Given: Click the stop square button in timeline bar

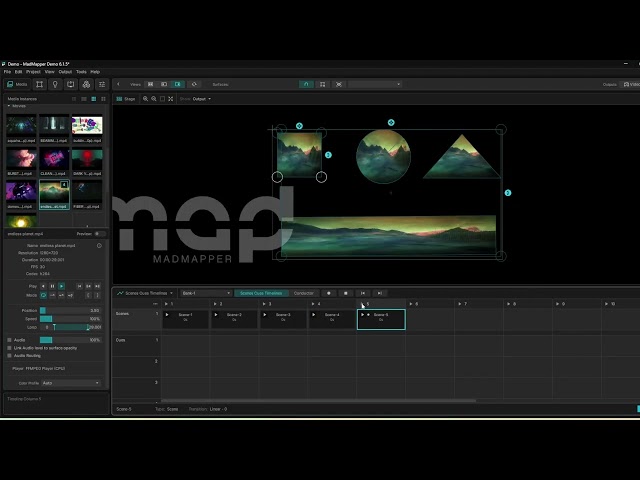Looking at the screenshot, I should tap(346, 293).
